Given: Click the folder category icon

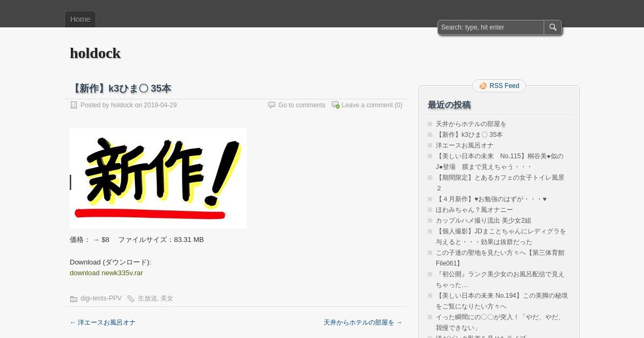Looking at the screenshot, I should pyautogui.click(x=74, y=299).
